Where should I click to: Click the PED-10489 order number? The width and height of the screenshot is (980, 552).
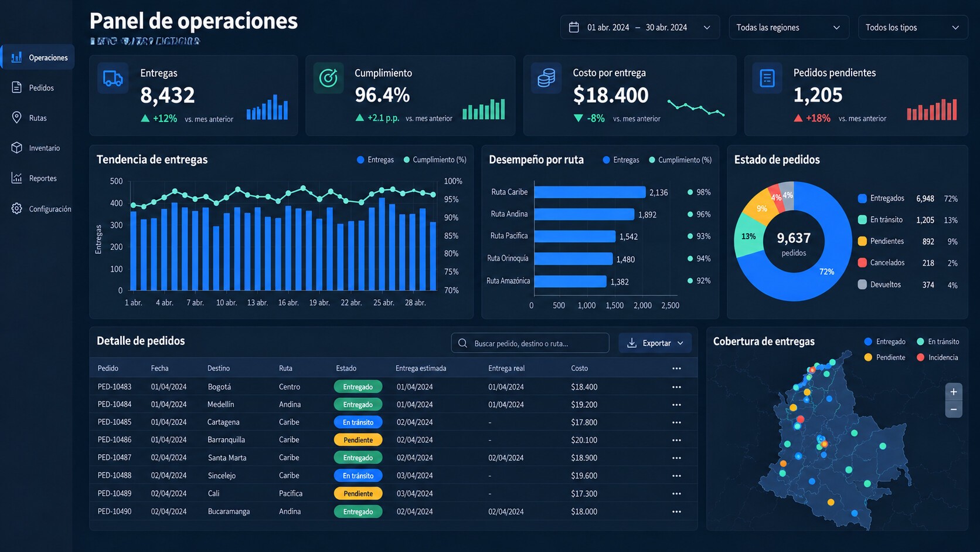click(x=114, y=493)
